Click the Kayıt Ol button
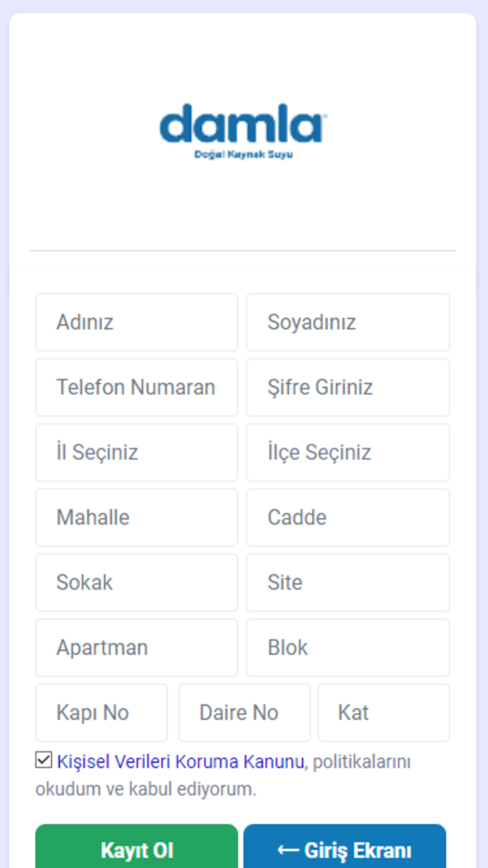 [x=136, y=850]
